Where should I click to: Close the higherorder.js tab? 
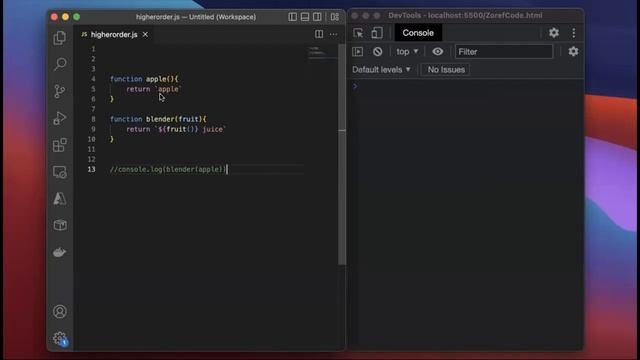click(145, 35)
